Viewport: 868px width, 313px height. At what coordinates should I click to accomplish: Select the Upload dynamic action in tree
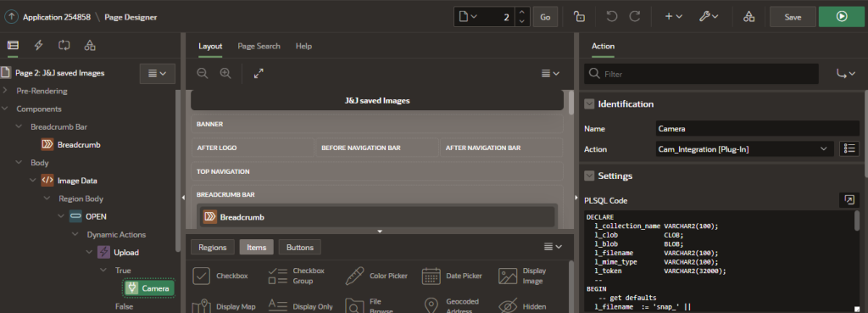[126, 253]
